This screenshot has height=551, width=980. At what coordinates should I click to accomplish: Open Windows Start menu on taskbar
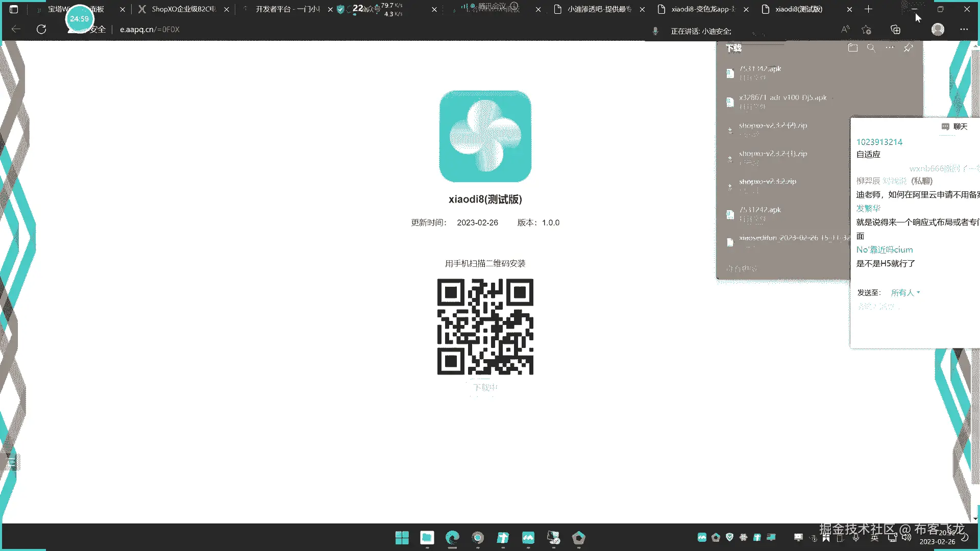(x=402, y=538)
